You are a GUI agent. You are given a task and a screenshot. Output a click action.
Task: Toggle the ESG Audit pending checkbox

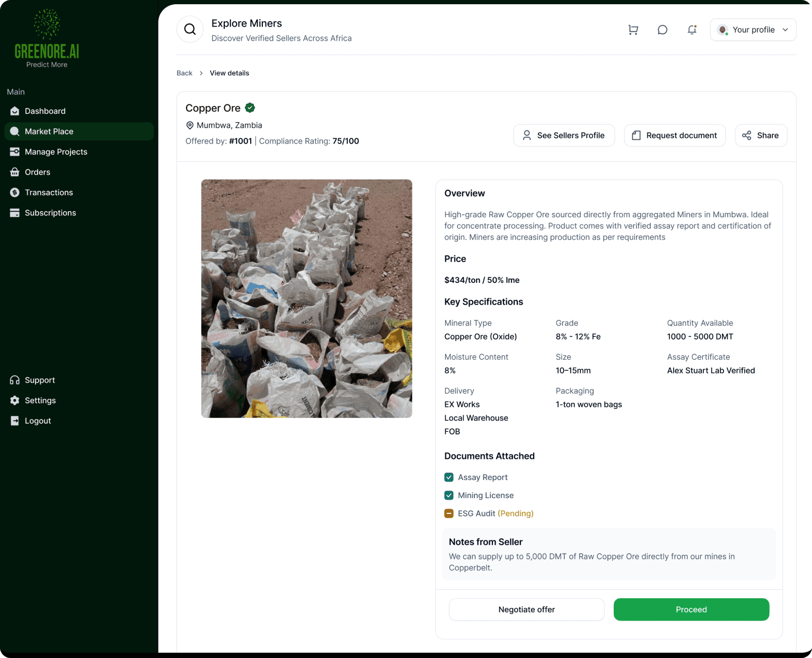pyautogui.click(x=449, y=513)
